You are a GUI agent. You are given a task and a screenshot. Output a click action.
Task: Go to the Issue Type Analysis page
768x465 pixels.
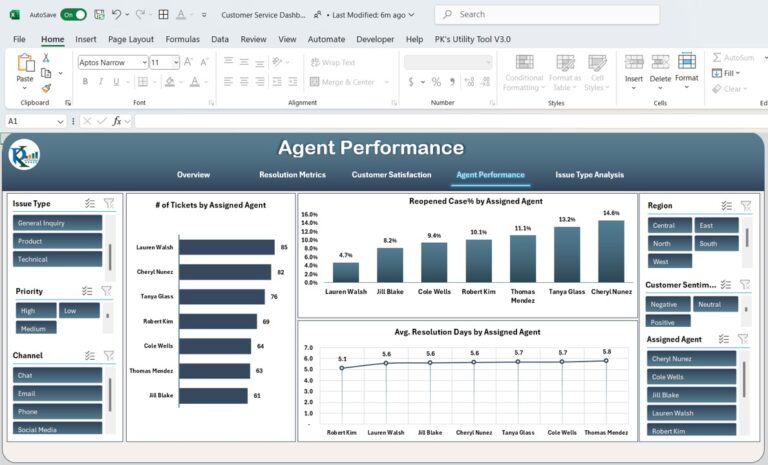[x=589, y=174]
